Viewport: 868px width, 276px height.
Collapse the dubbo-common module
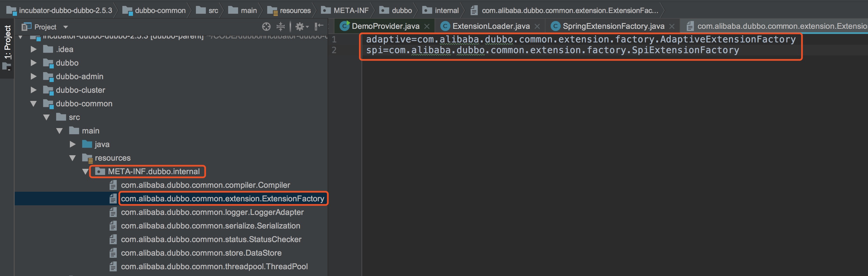point(33,104)
